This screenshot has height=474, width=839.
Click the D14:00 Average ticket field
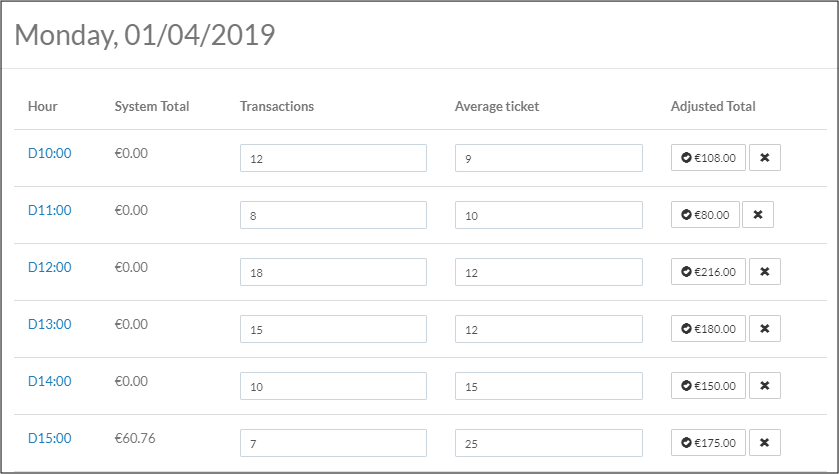548,386
